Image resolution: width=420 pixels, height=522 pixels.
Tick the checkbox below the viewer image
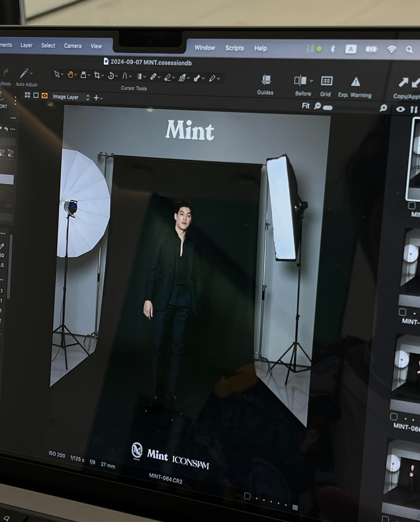pyautogui.click(x=247, y=496)
